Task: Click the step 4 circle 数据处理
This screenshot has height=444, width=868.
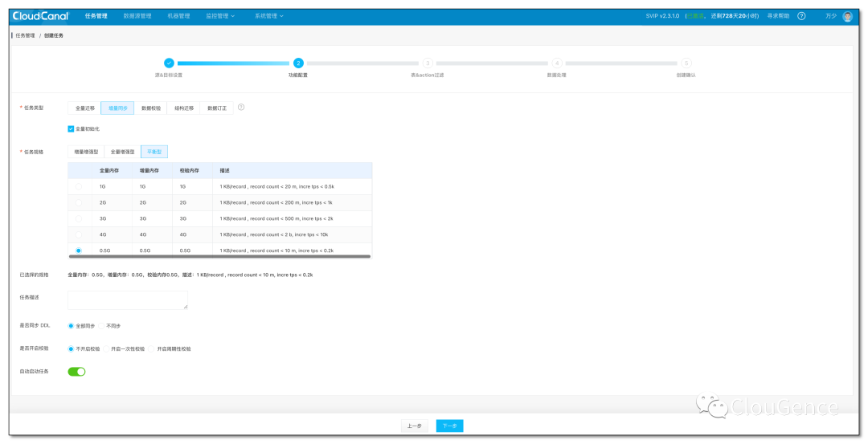Action: [557, 63]
